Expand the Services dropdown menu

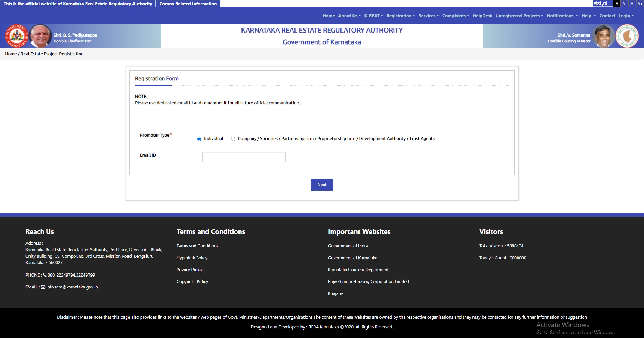coord(429,16)
